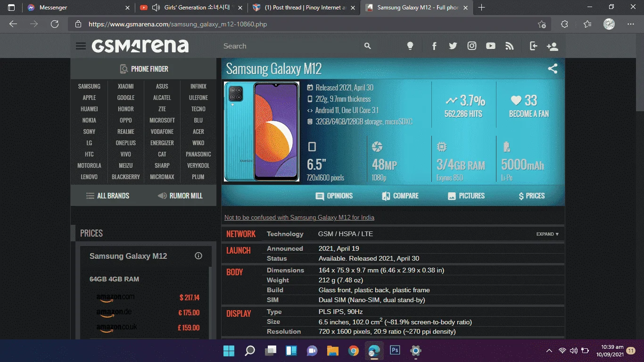Open the Huawei brand link
The width and height of the screenshot is (644, 362).
tap(89, 109)
